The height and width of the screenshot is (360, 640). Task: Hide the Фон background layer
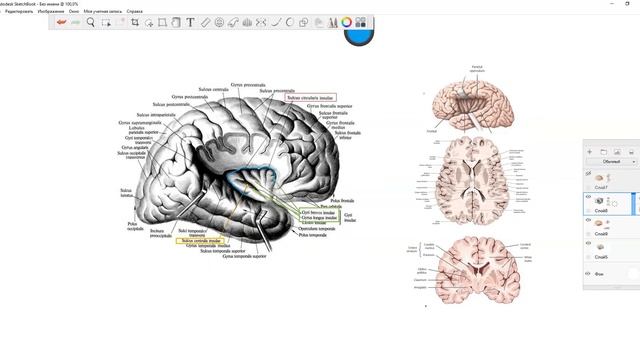[588, 274]
